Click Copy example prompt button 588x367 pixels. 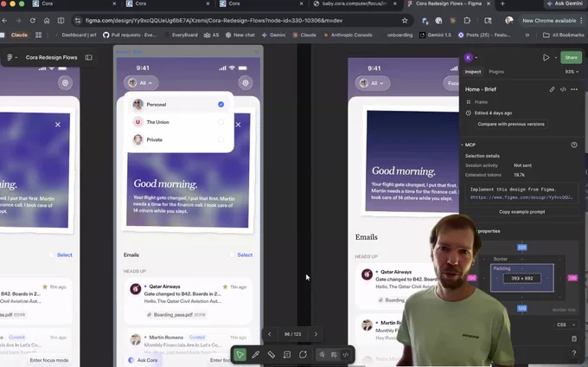521,212
